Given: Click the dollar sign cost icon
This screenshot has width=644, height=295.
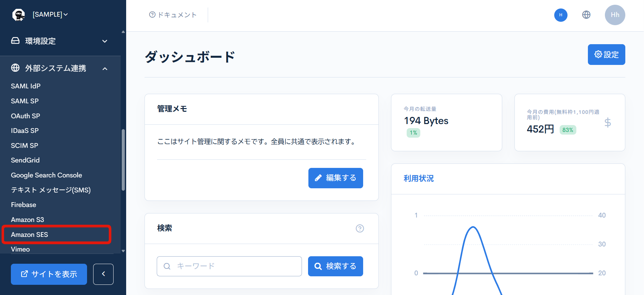Looking at the screenshot, I should pyautogui.click(x=608, y=122).
